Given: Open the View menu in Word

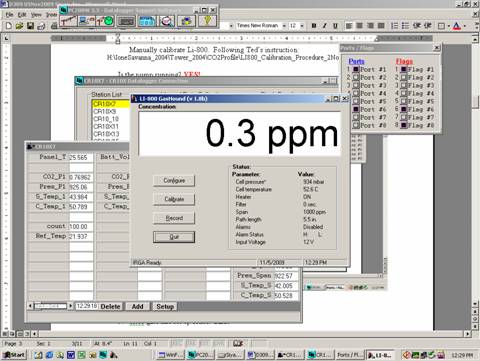Looking at the screenshot, I should (36, 15).
